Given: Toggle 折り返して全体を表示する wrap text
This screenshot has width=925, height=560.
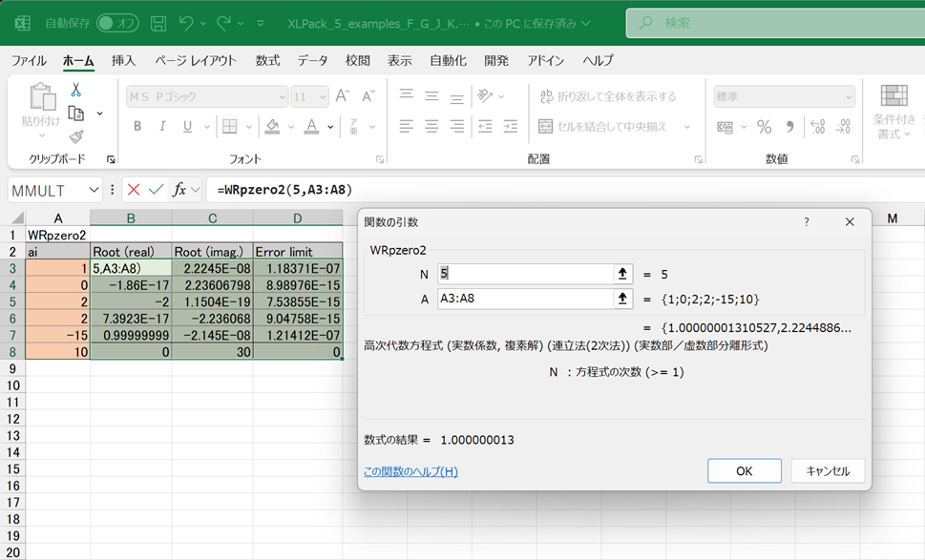Looking at the screenshot, I should [x=608, y=96].
